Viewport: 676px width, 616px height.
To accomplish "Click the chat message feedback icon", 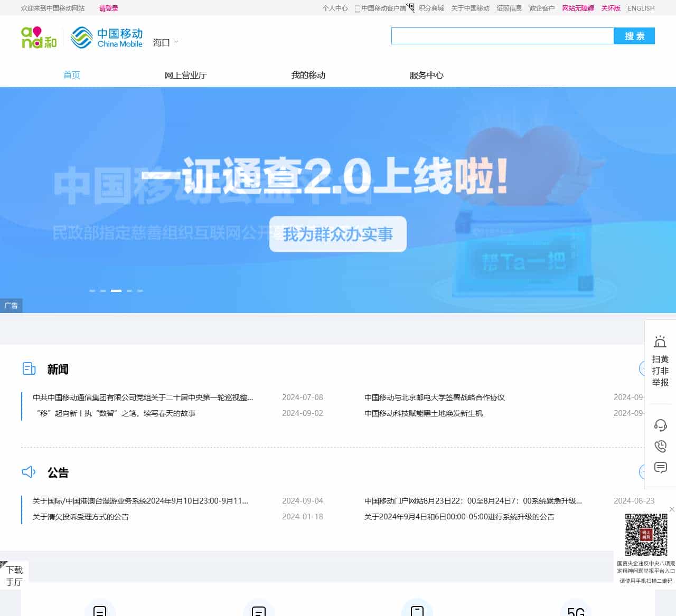I will [660, 467].
